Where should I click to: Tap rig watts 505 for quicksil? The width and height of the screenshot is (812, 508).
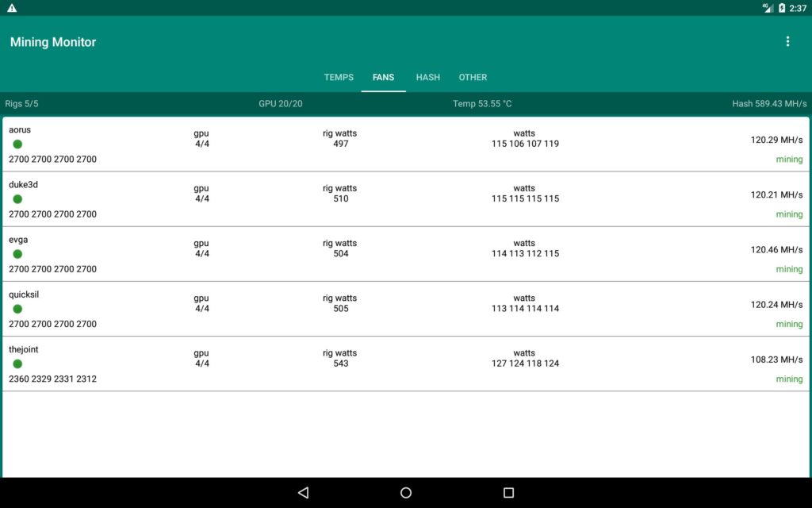click(340, 309)
